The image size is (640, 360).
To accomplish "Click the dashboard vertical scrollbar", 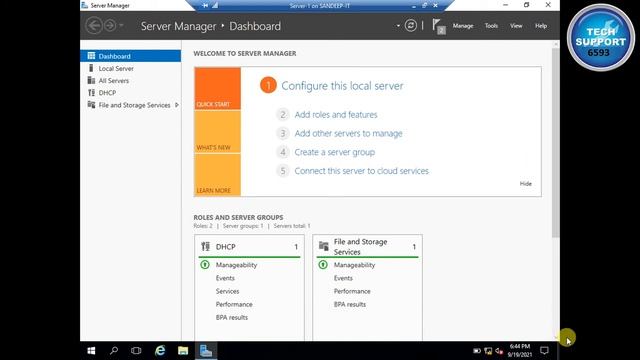I will point(556,142).
